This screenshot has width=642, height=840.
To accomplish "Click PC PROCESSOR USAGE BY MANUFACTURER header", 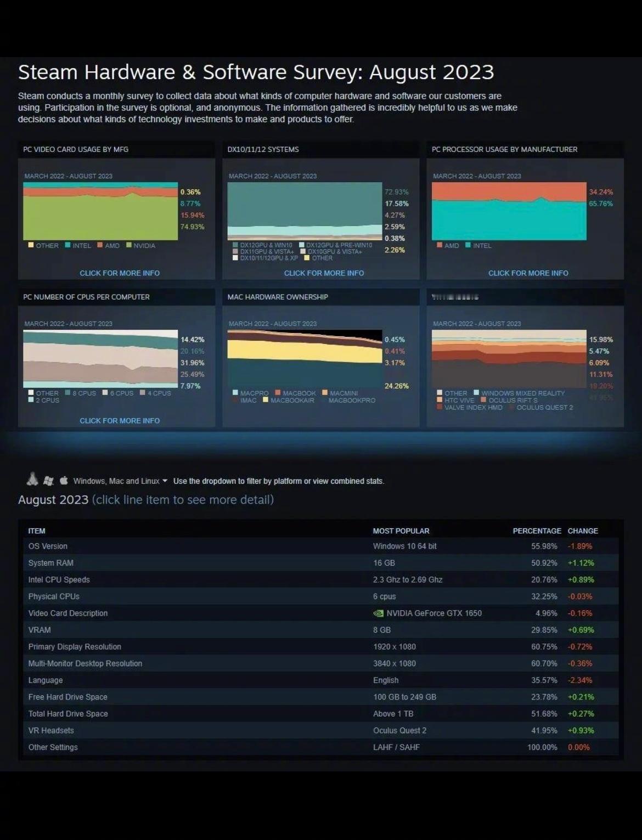I will point(504,149).
